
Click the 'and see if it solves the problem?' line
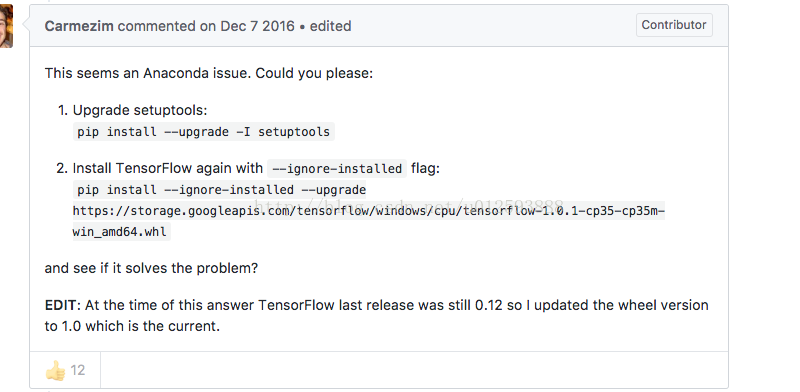[152, 268]
